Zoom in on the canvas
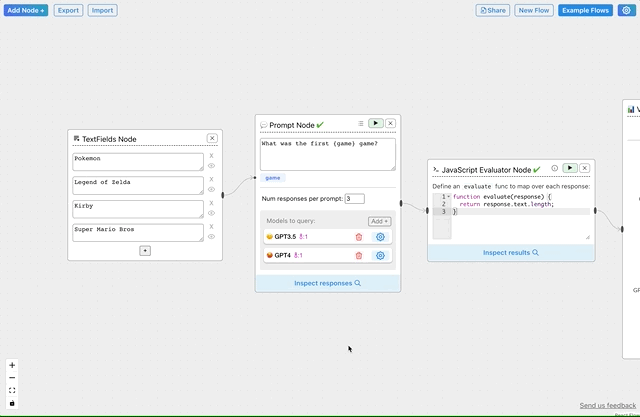This screenshot has width=640, height=417. (12, 365)
